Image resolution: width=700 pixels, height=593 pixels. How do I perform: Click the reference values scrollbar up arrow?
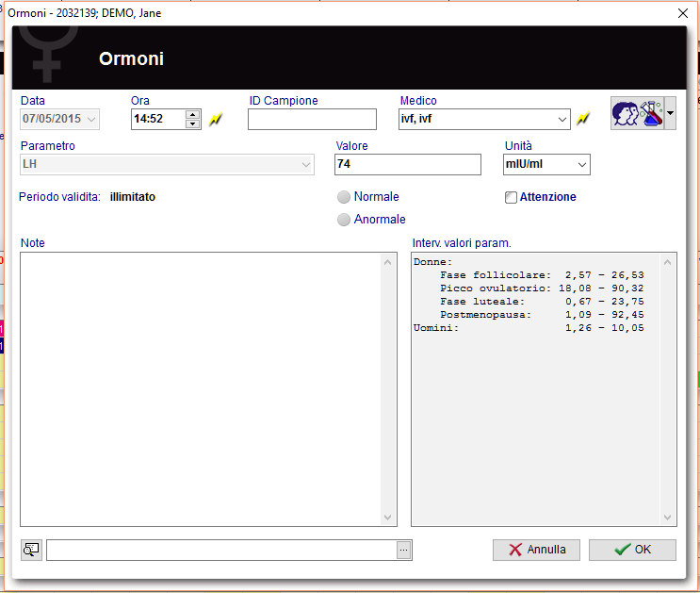point(667,262)
